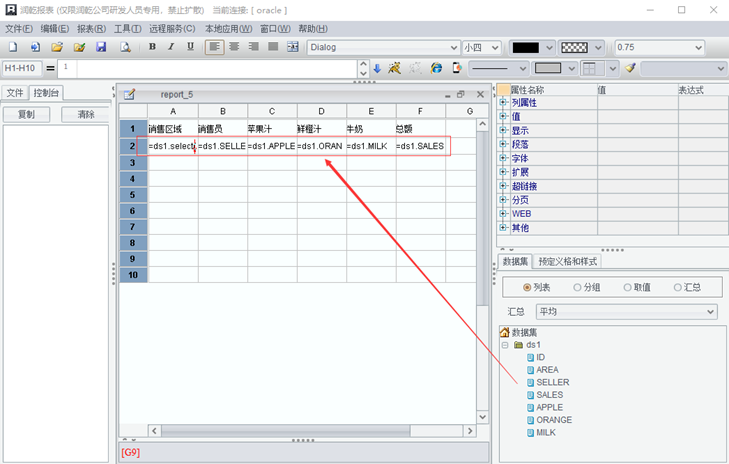The image size is (729, 464).
Task: Toggle underline formatting
Action: coord(190,46)
